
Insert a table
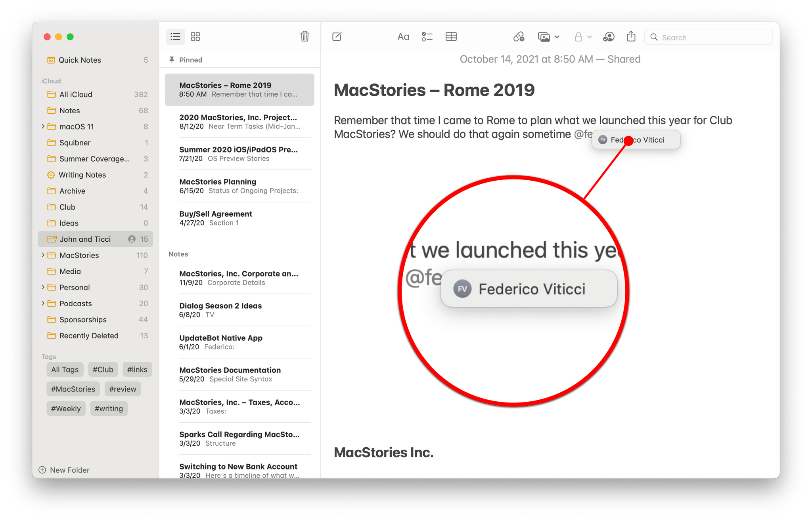[x=451, y=37]
